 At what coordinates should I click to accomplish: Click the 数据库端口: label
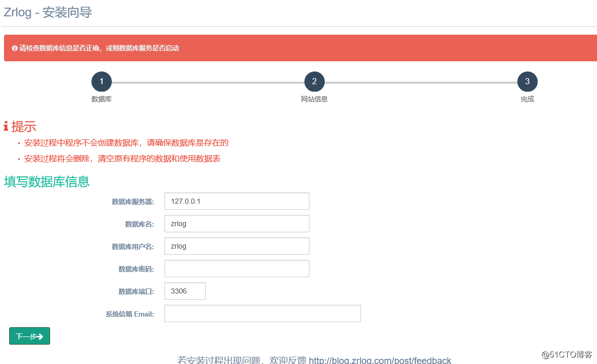136,292
